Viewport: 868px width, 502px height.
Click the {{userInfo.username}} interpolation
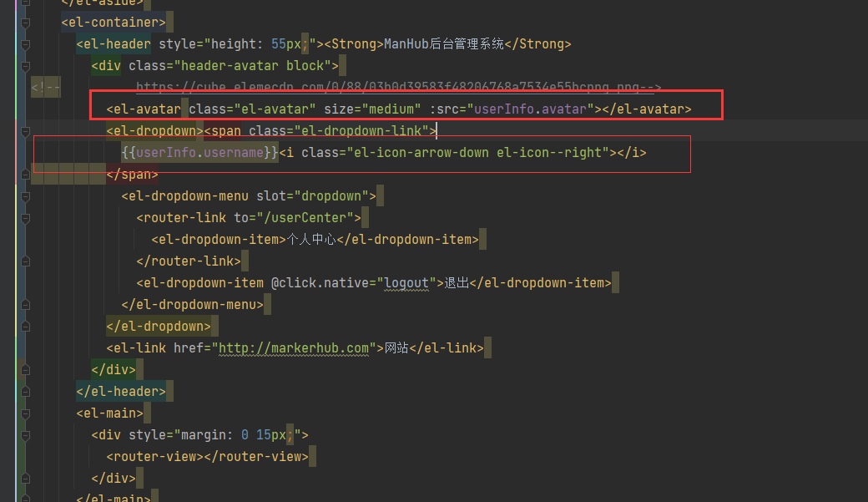(x=199, y=152)
